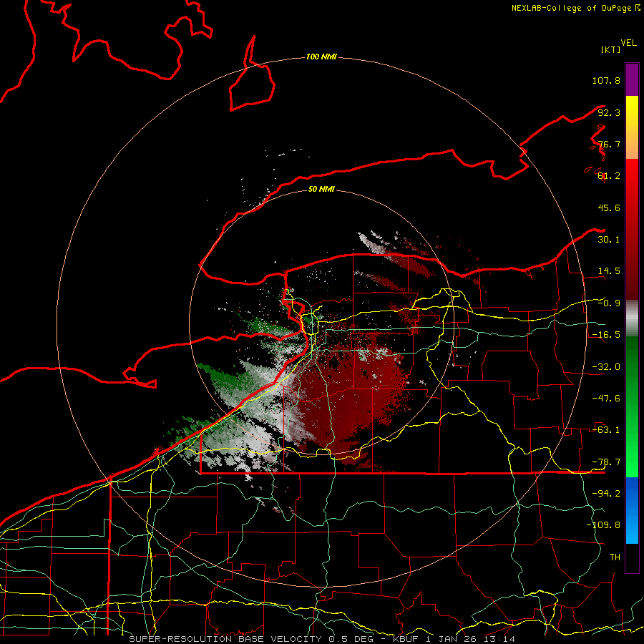The height and width of the screenshot is (644, 644).
Task: Click the 61.2 legend value
Action: pos(609,176)
